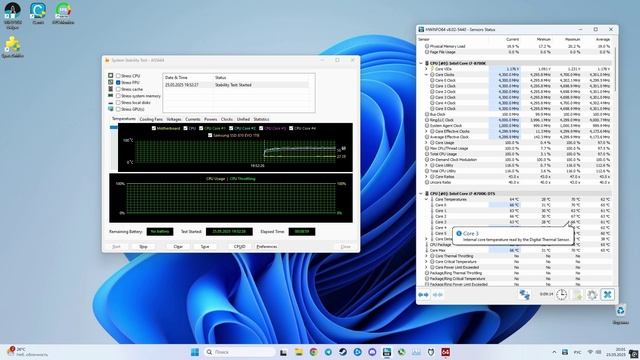Switch to the Statistics tab
The height and width of the screenshot is (360, 640).
tap(261, 119)
